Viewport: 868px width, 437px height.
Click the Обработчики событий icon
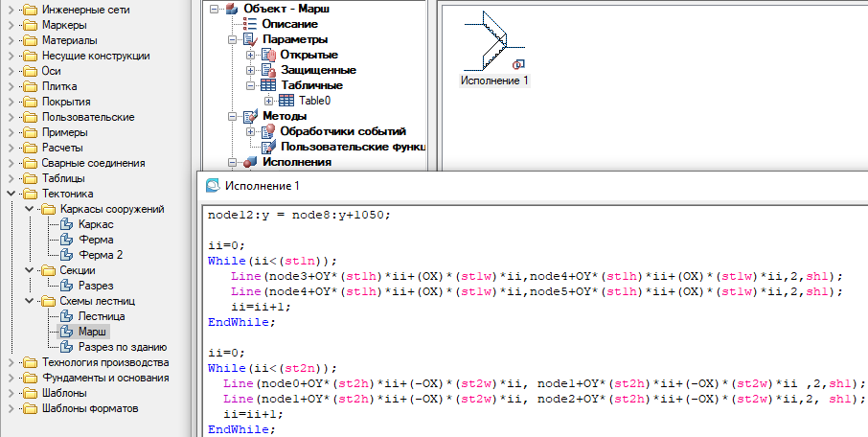pos(268,131)
